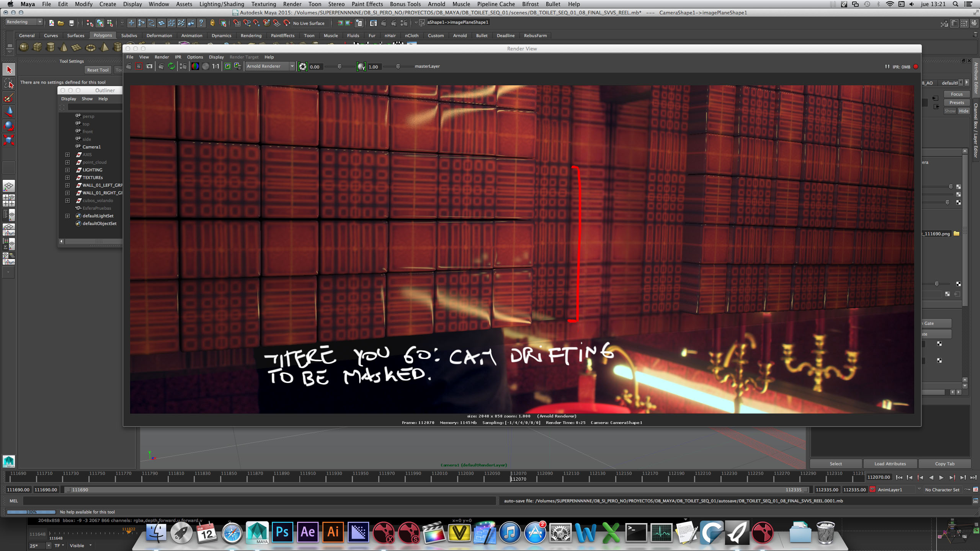This screenshot has width=980, height=551.
Task: Click the IPR render icon in Render View
Action: click(x=161, y=66)
